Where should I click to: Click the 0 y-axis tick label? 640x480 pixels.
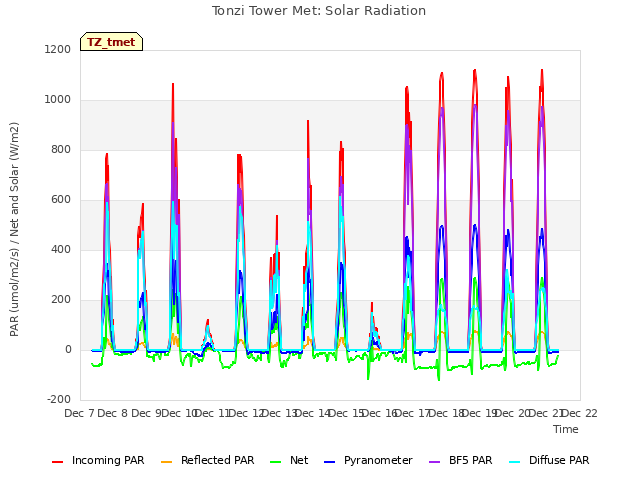(68, 349)
